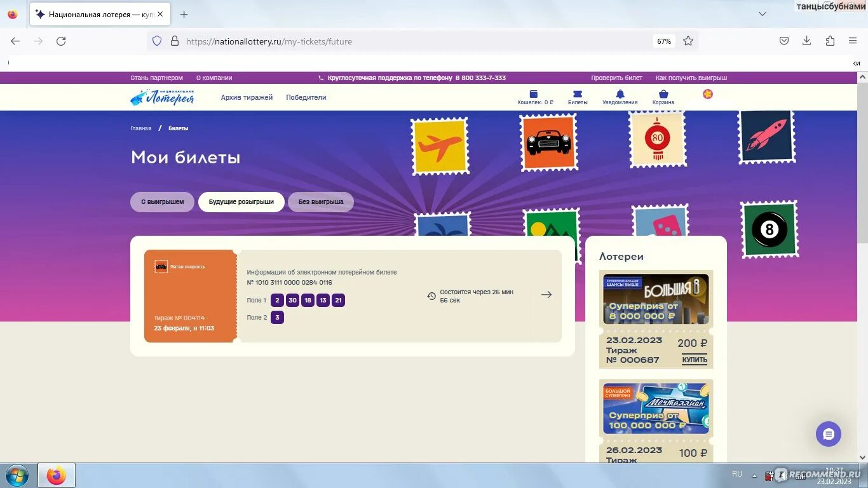Click the RU language indicator in tray
This screenshot has height=488, width=868.
point(737,474)
